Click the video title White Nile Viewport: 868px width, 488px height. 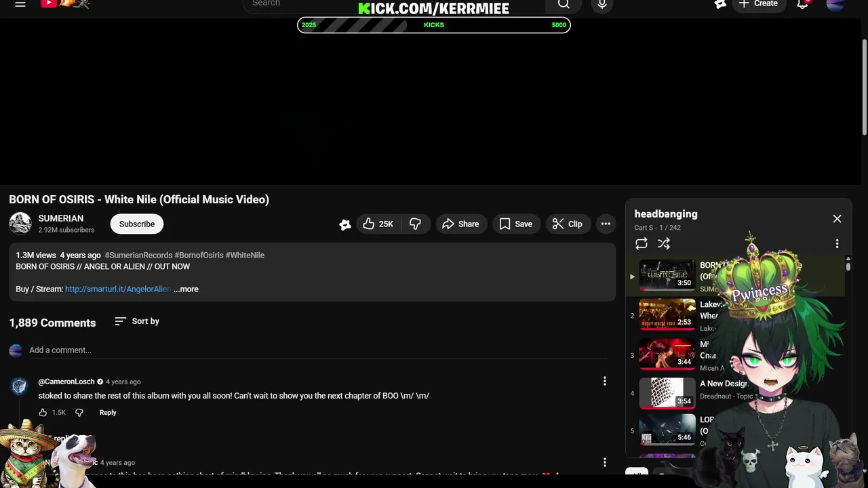click(139, 199)
